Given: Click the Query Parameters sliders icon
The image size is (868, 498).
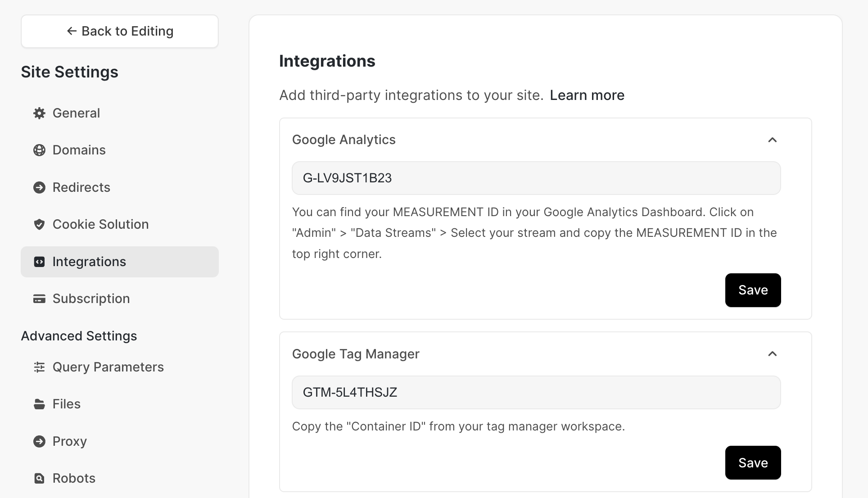Looking at the screenshot, I should [x=39, y=367].
